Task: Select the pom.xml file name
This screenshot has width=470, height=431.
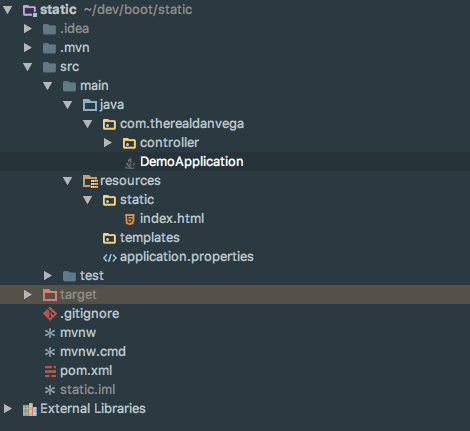Action: pos(86,371)
